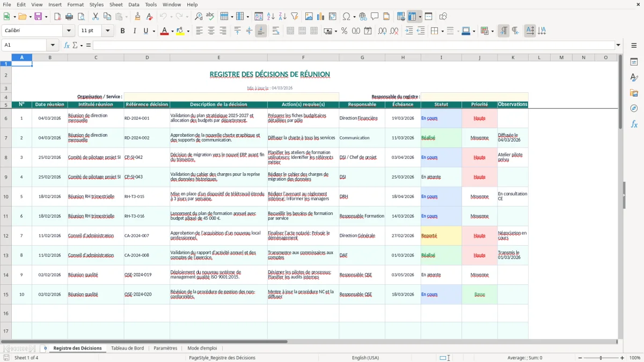
Task: Expand the formula bar arrow
Action: (618, 45)
